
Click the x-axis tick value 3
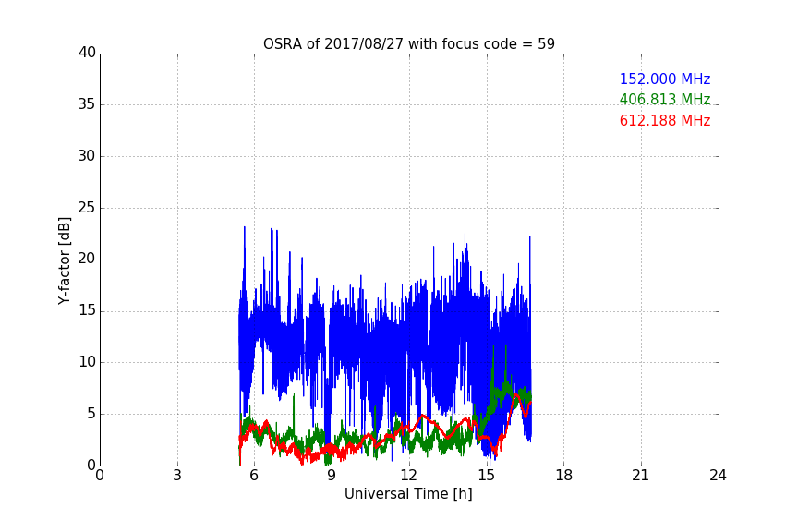click(x=177, y=476)
